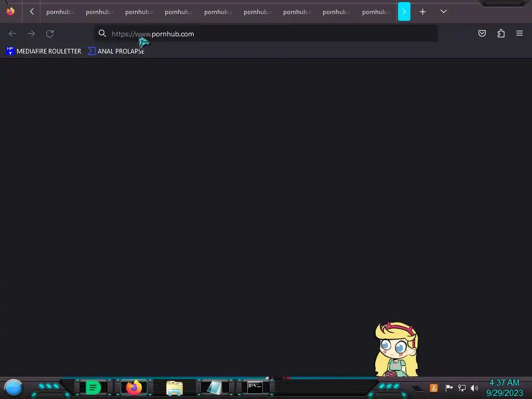Open the second bookmark with the blue sigma icon
The height and width of the screenshot is (399, 532).
tap(116, 51)
